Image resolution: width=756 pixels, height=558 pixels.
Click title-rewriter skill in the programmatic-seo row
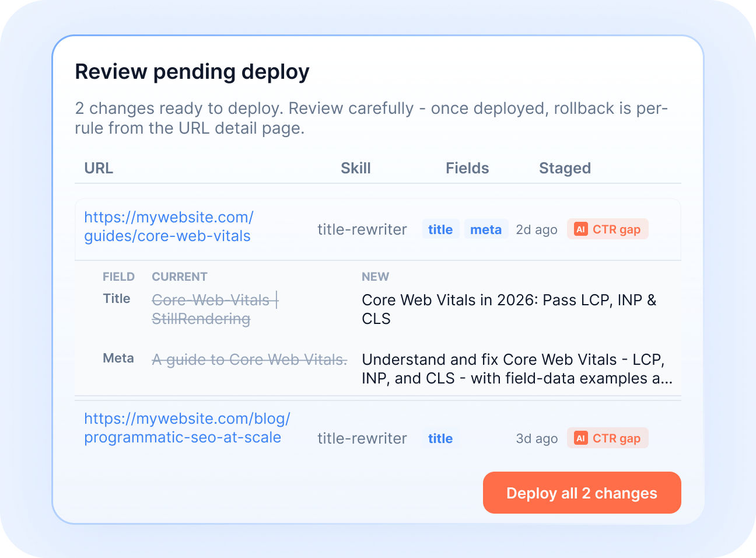tap(362, 438)
